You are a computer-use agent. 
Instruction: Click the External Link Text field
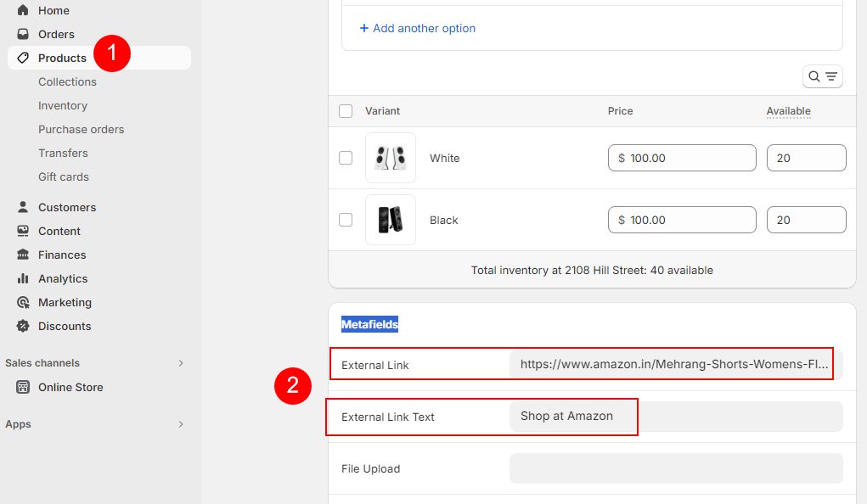[x=676, y=417]
